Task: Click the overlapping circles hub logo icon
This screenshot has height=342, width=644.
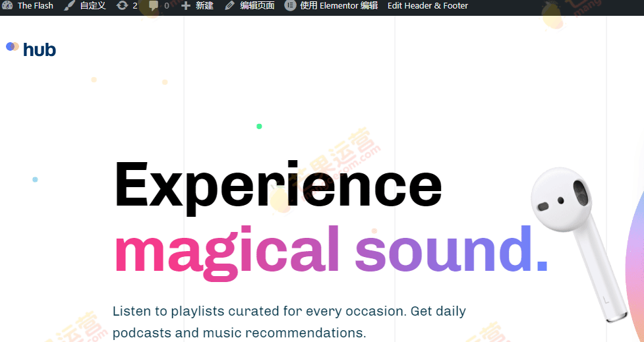Action: (x=12, y=47)
